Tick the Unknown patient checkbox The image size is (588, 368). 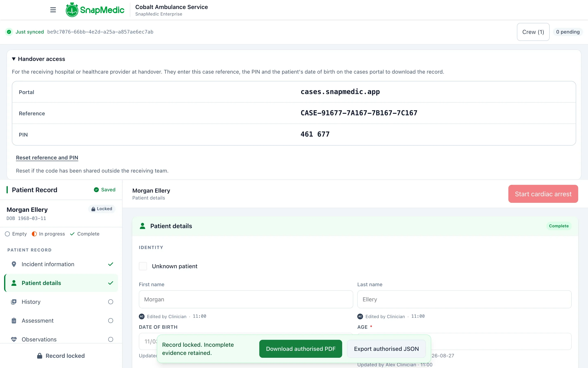point(143,266)
